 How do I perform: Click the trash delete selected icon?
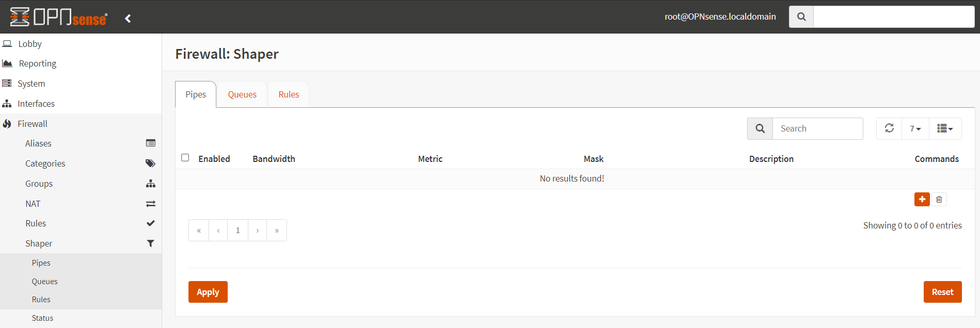pos(939,200)
